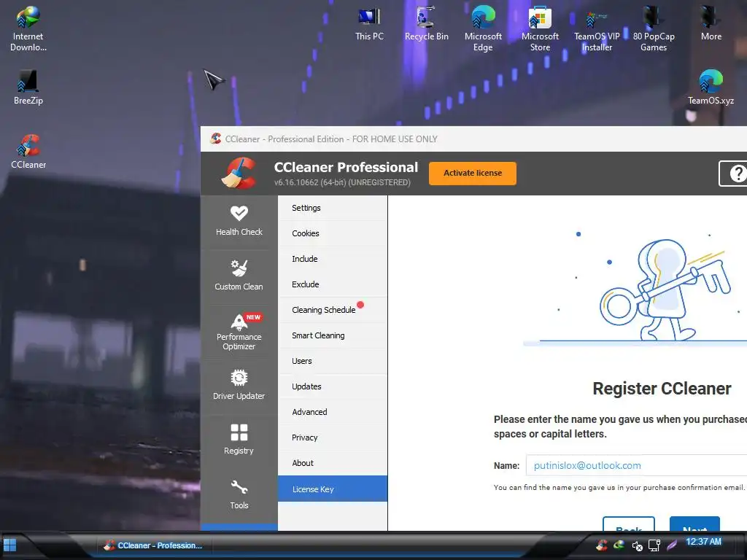Open Driver Updater section
The image size is (747, 560).
(239, 385)
